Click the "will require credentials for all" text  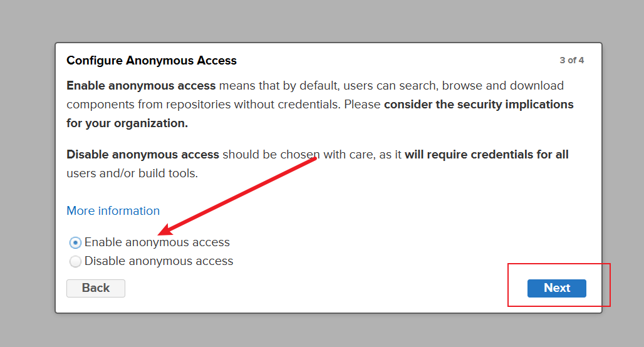click(x=486, y=154)
